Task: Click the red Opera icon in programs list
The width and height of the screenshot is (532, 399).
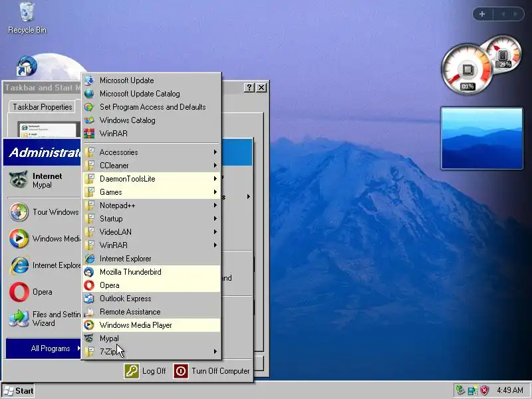Action: 89,285
